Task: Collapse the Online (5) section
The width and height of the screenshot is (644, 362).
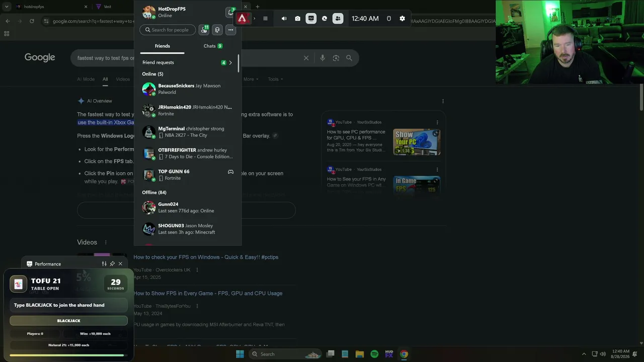Action: 152,74
